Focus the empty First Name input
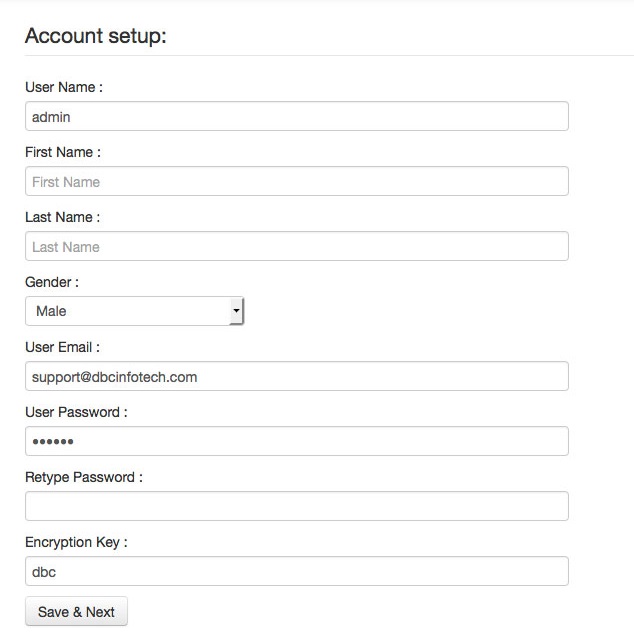 [x=297, y=181]
